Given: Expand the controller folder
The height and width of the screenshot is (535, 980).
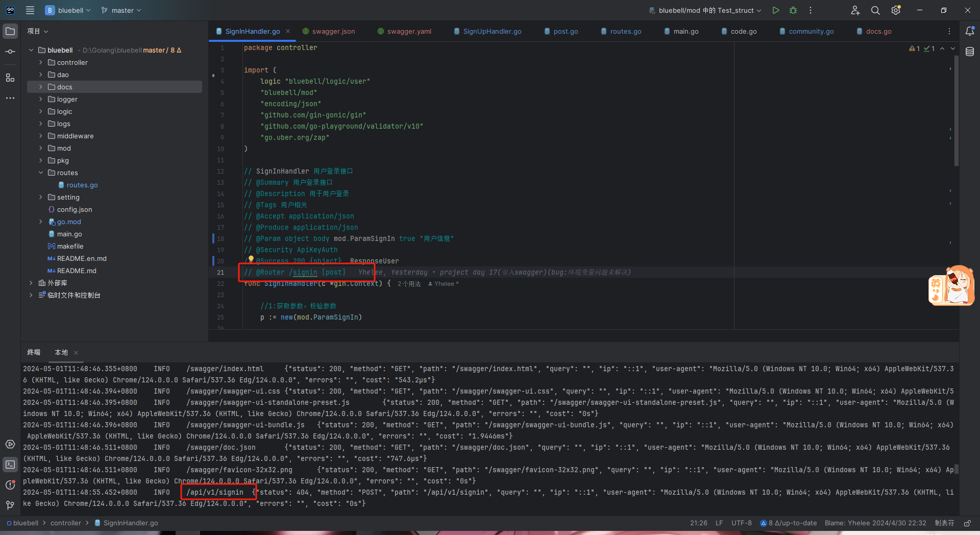Looking at the screenshot, I should coord(41,62).
